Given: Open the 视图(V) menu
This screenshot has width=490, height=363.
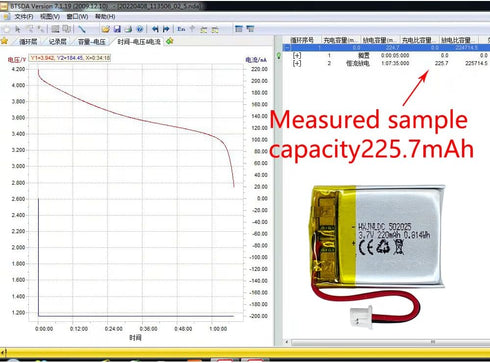Looking at the screenshot, I should pos(50,16).
